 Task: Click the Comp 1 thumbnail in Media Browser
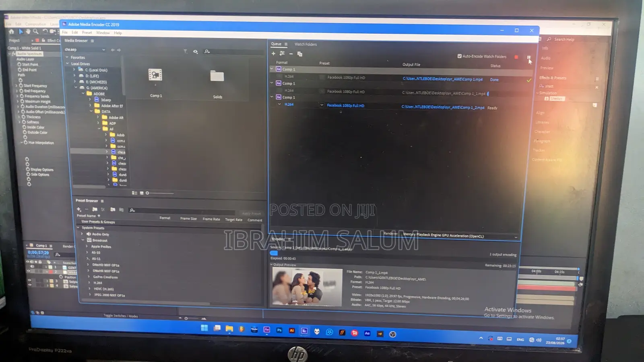(155, 76)
